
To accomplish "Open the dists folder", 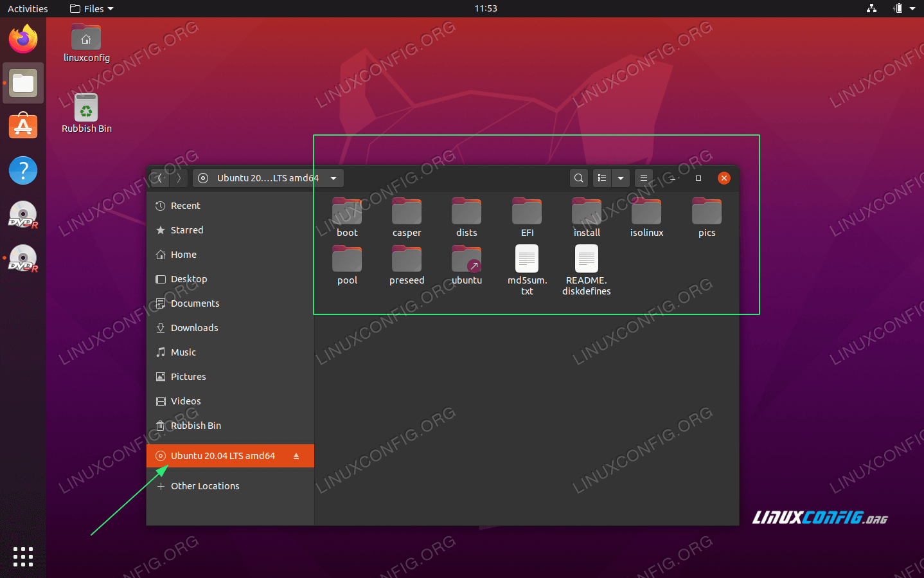I will point(466,217).
